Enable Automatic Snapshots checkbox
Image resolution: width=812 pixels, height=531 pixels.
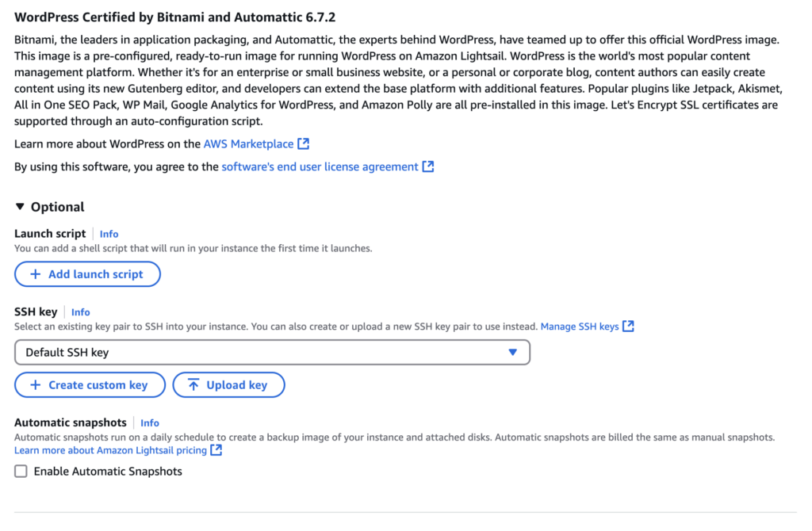coord(21,472)
